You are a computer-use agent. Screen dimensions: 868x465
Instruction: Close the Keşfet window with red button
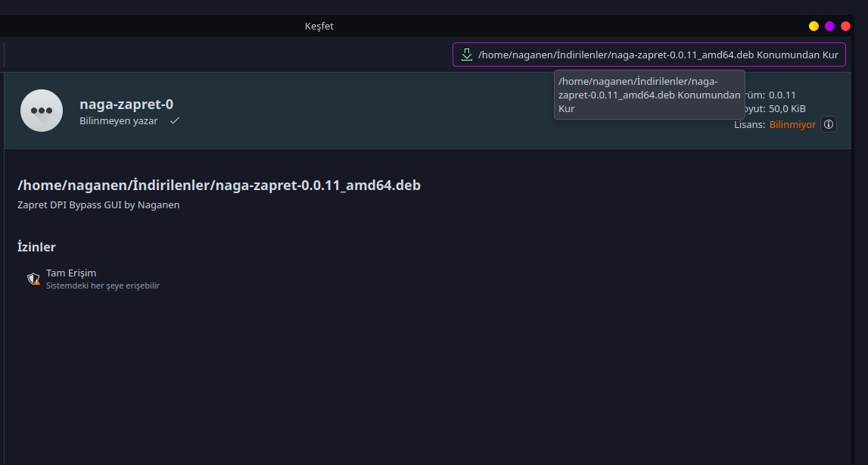click(x=845, y=26)
